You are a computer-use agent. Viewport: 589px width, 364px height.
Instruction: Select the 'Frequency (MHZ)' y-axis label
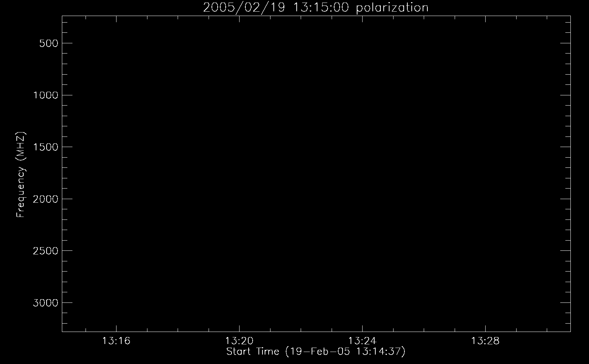(21, 174)
